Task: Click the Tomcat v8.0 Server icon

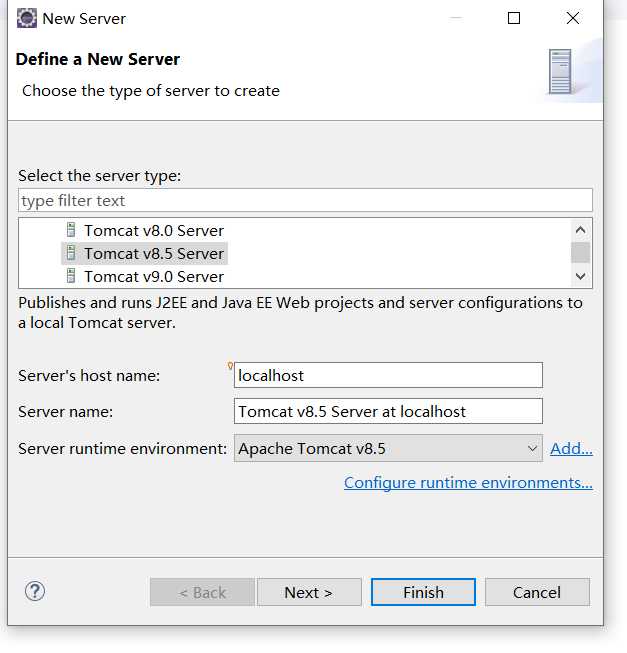Action: tap(71, 230)
